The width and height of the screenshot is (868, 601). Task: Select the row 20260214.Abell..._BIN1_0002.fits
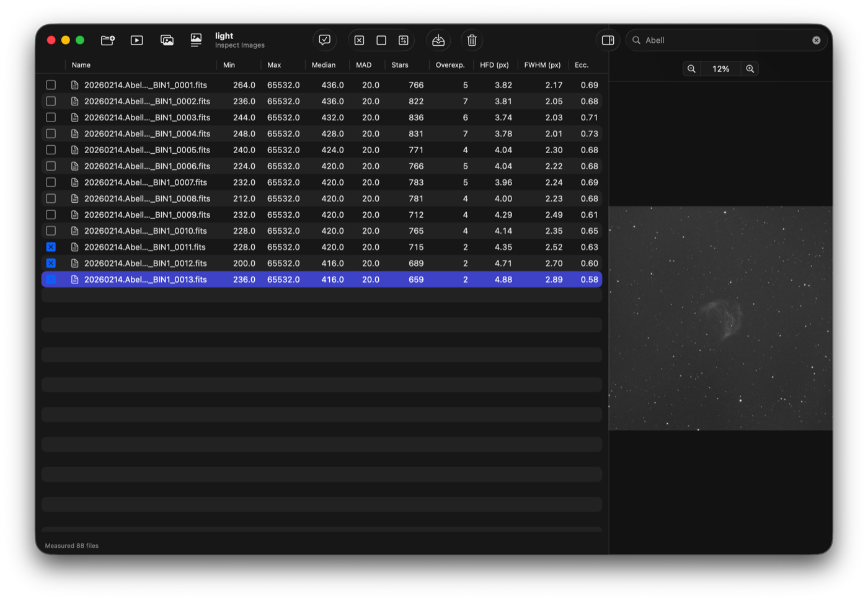[322, 101]
